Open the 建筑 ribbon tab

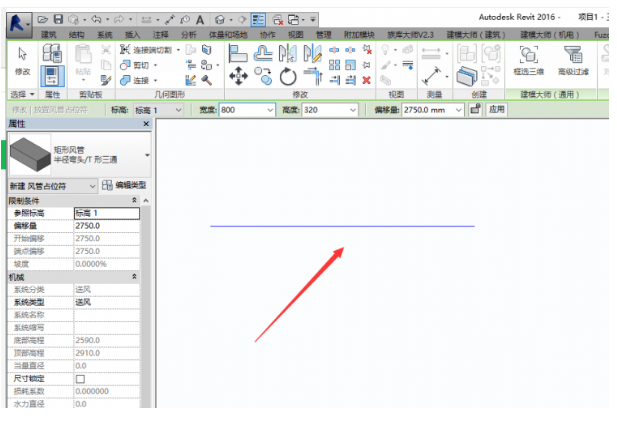[x=49, y=35]
